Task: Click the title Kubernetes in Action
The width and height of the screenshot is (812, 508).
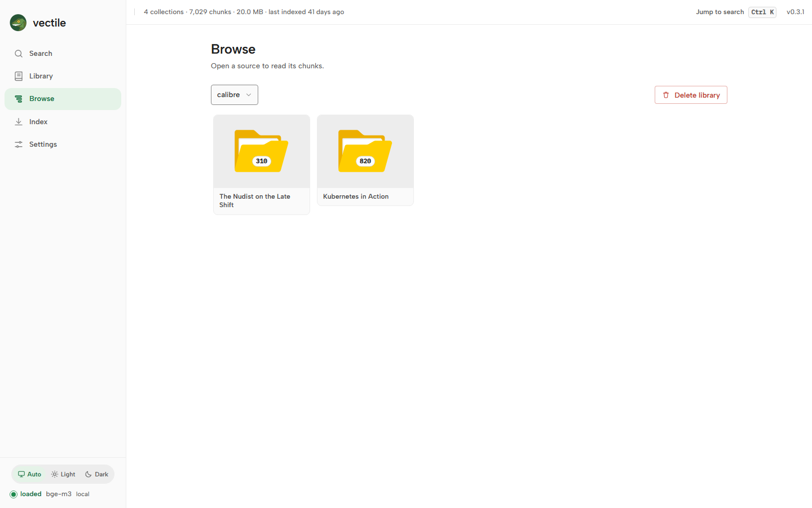Action: coord(356,196)
